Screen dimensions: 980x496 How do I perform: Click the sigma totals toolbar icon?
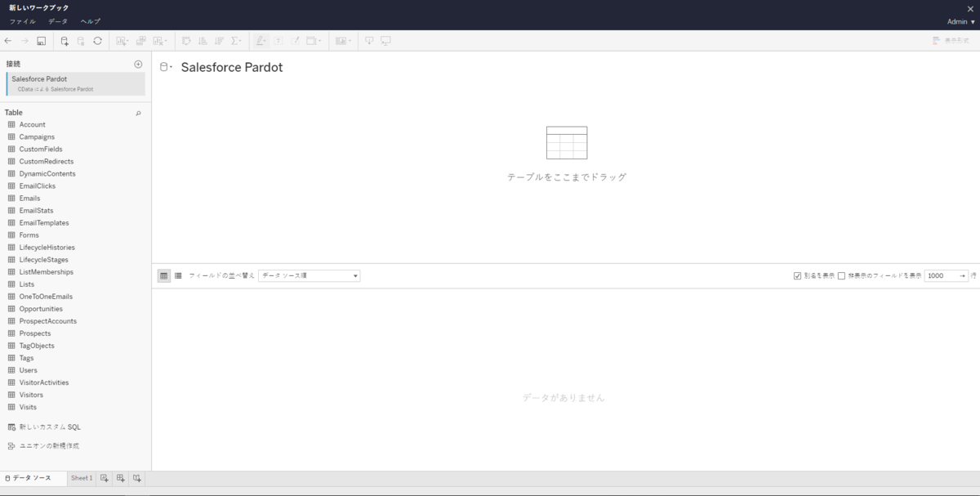click(237, 41)
